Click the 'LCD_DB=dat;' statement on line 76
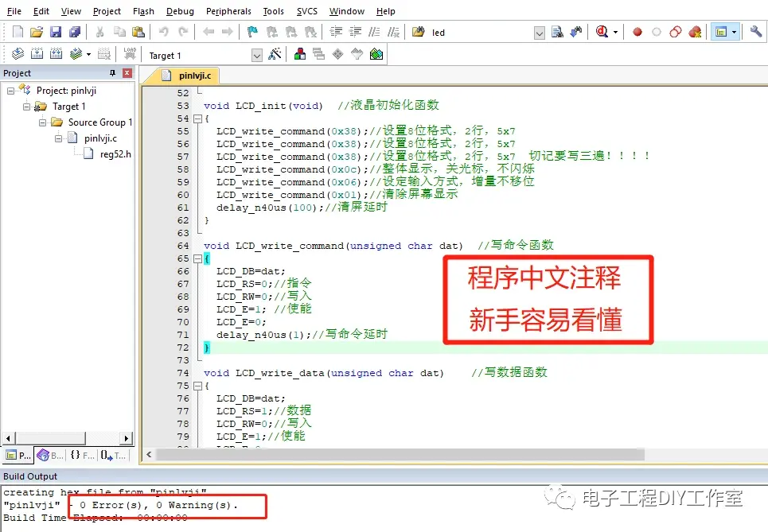 tap(251, 398)
